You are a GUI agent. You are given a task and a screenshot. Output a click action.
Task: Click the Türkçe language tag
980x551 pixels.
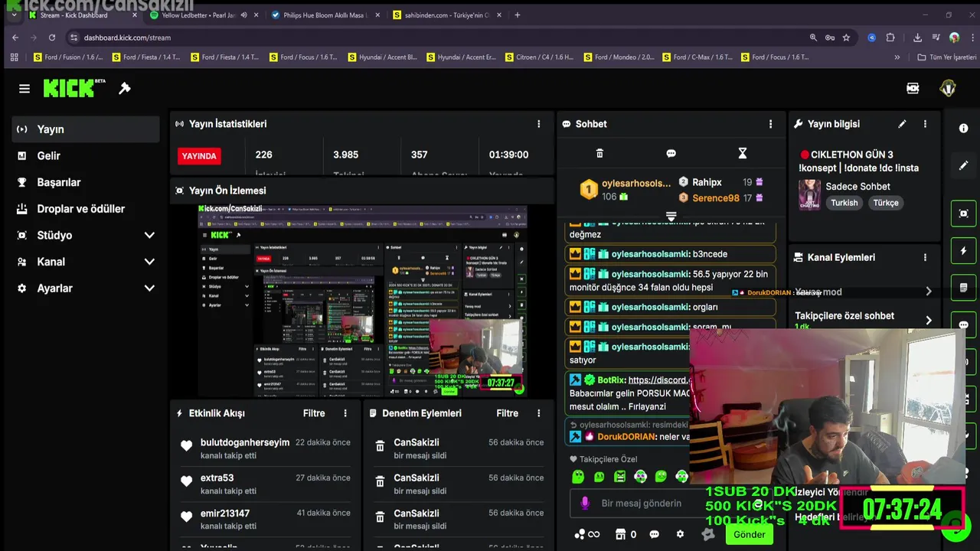pyautogui.click(x=886, y=203)
